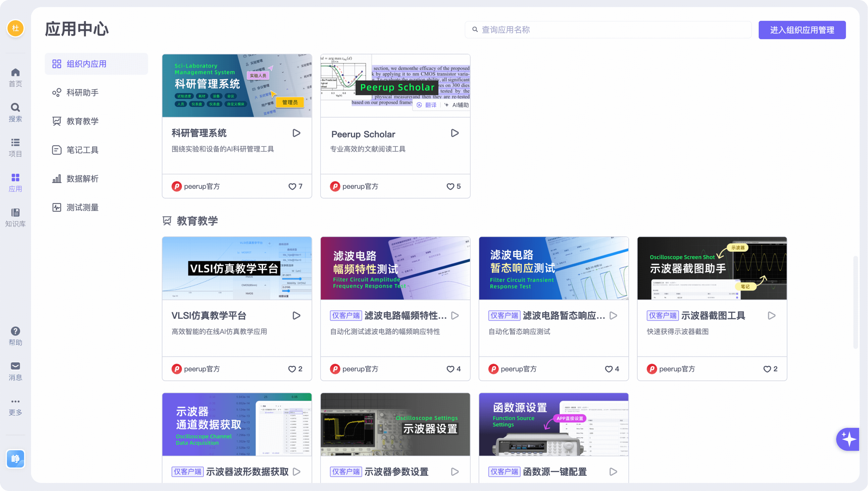Open the 项目 projects icon in sidebar
This screenshot has width=868, height=491.
(15, 146)
